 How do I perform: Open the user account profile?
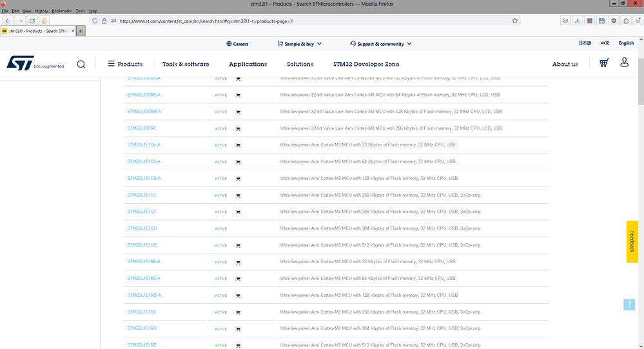tap(624, 63)
